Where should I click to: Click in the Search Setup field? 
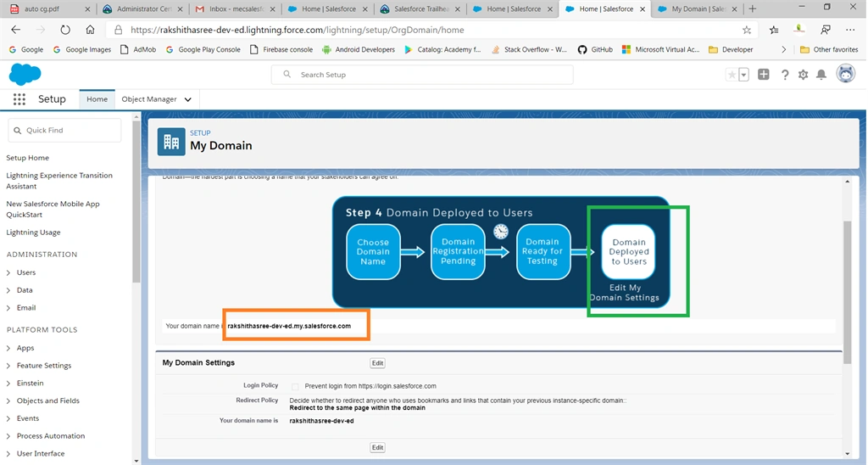click(422, 75)
